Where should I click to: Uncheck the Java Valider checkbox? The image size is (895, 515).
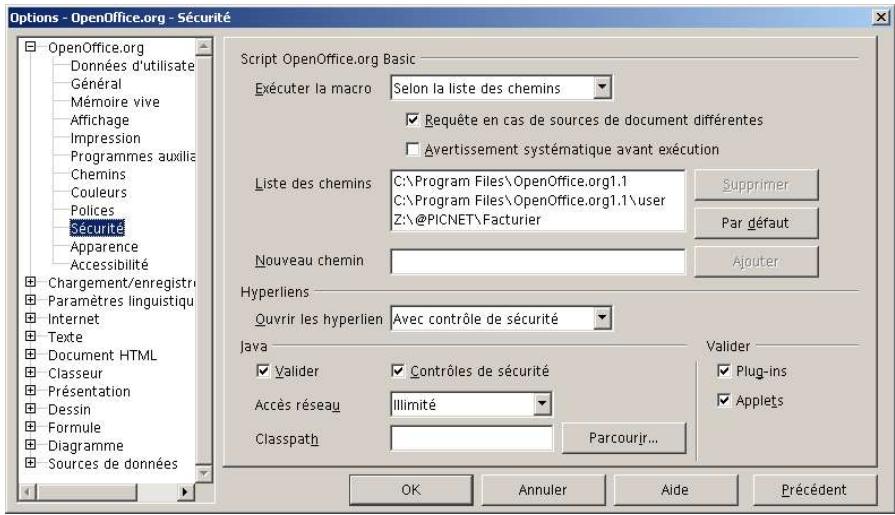(x=263, y=371)
